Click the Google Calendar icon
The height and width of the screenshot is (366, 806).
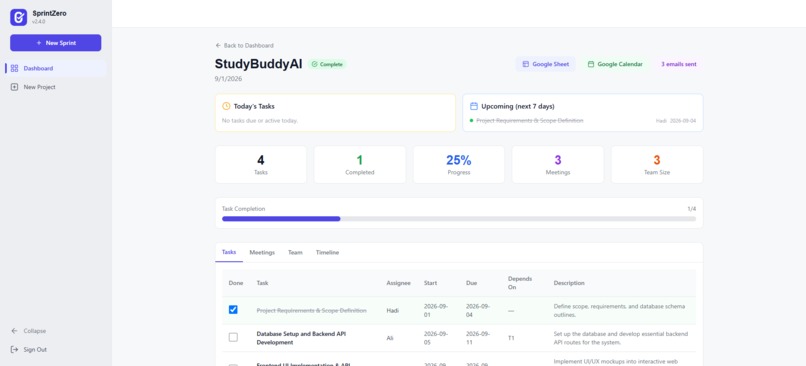pos(591,64)
